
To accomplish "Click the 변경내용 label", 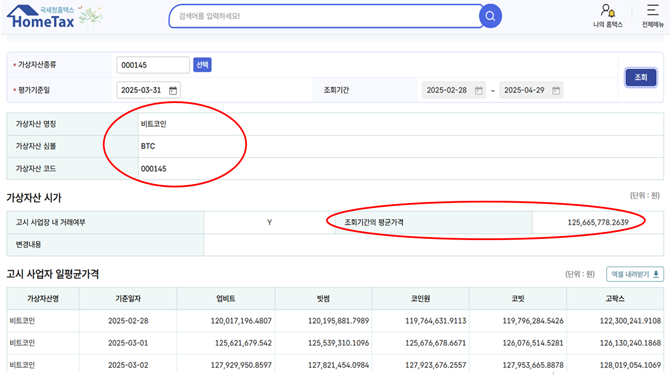I will (29, 244).
